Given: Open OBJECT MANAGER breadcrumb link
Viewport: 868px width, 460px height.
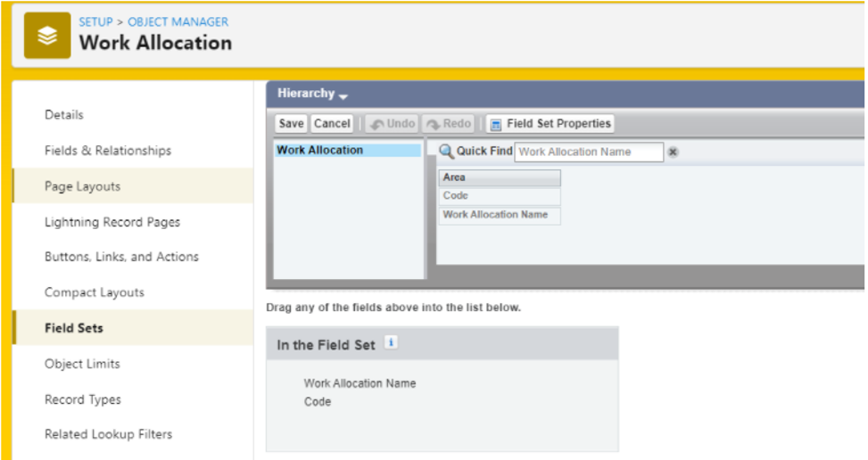Looking at the screenshot, I should click(x=178, y=21).
